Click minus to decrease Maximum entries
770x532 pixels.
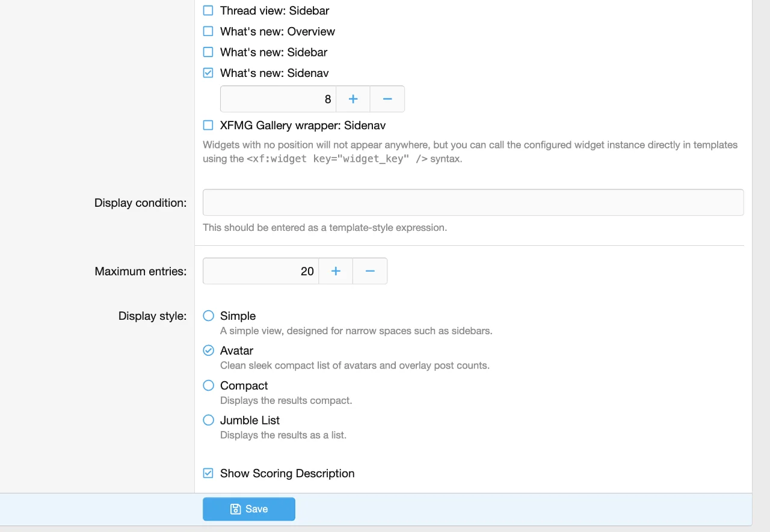pyautogui.click(x=370, y=271)
